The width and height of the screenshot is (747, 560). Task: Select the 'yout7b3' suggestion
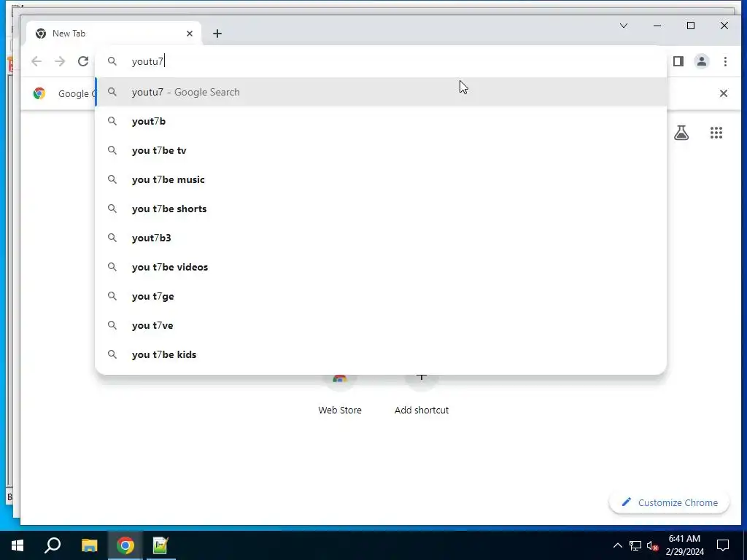(x=381, y=238)
